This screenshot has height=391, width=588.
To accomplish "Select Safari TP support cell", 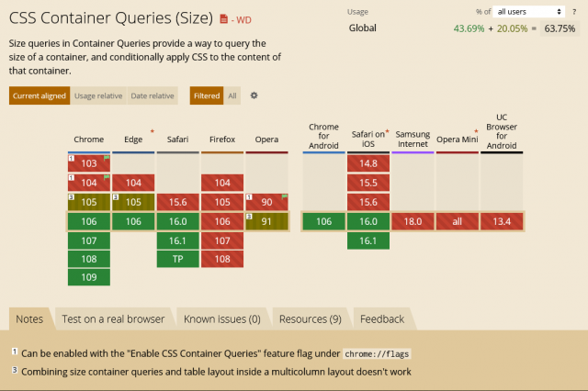I will click(177, 259).
